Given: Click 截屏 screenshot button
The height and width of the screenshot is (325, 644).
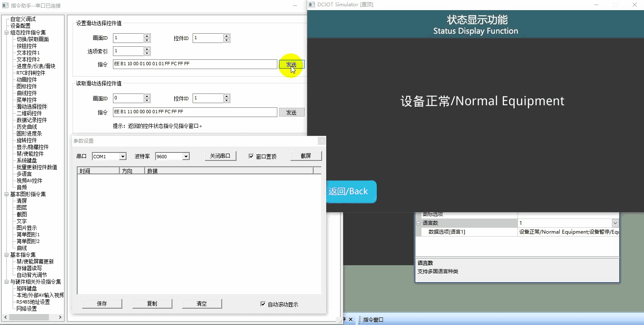Looking at the screenshot, I should tap(306, 156).
